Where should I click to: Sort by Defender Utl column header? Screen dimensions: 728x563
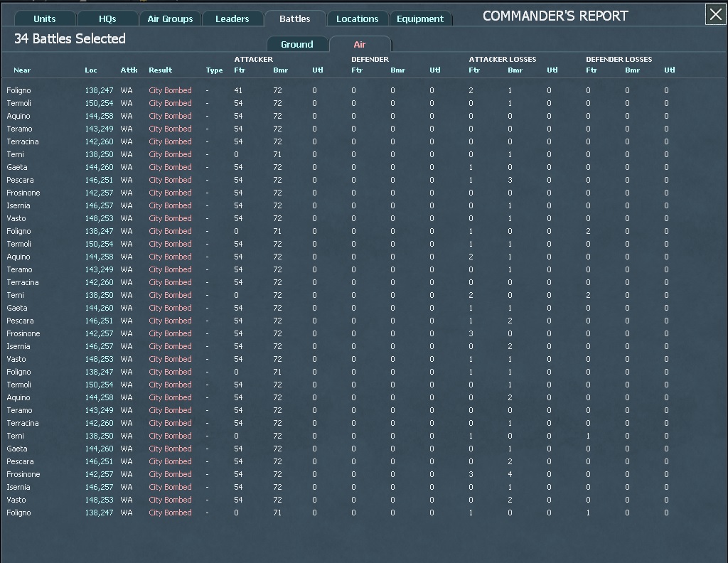pyautogui.click(x=434, y=70)
